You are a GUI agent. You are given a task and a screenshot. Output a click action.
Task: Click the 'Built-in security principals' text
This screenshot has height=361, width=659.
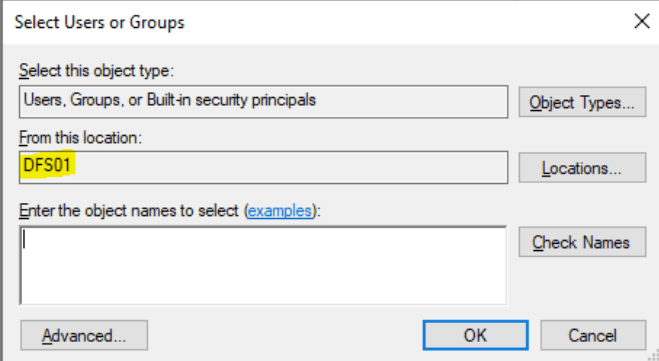tap(231, 100)
